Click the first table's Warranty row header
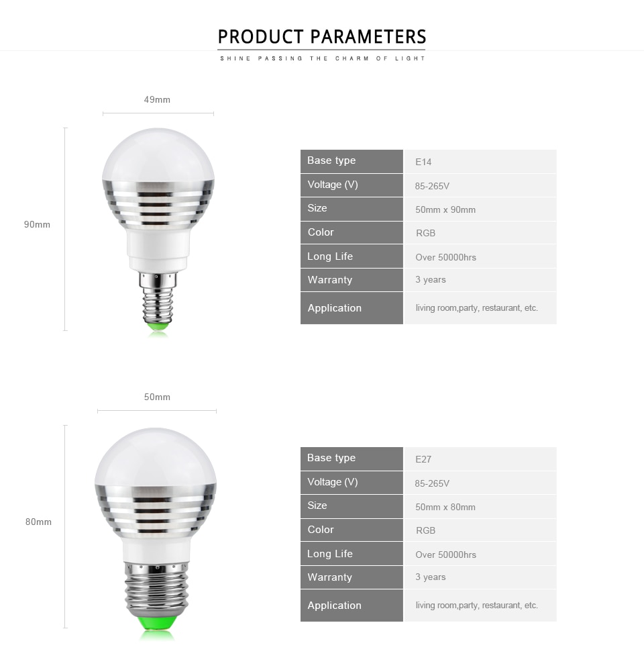 pyautogui.click(x=352, y=280)
